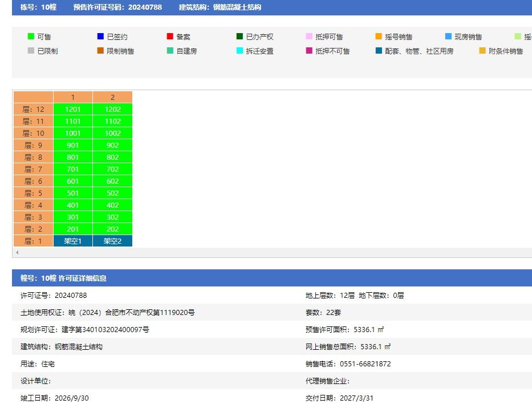Image resolution: width=532 pixels, height=408 pixels.
Task: Choose unit 201
Action: pyautogui.click(x=73, y=229)
